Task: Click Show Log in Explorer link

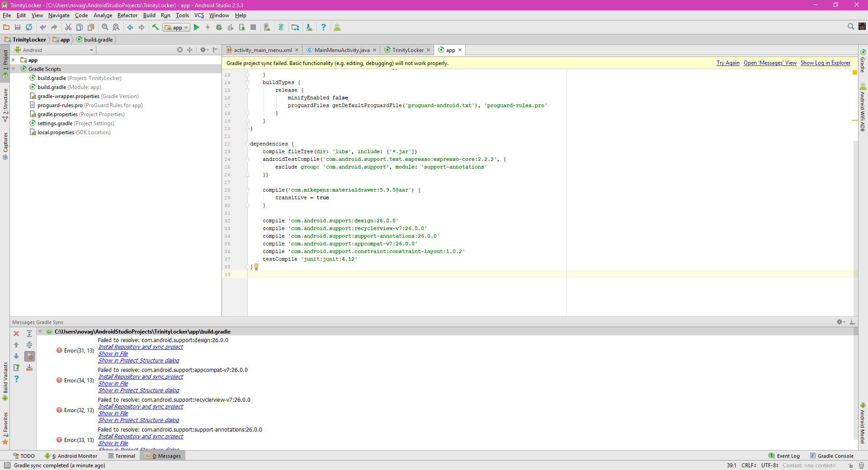Action: (x=826, y=63)
